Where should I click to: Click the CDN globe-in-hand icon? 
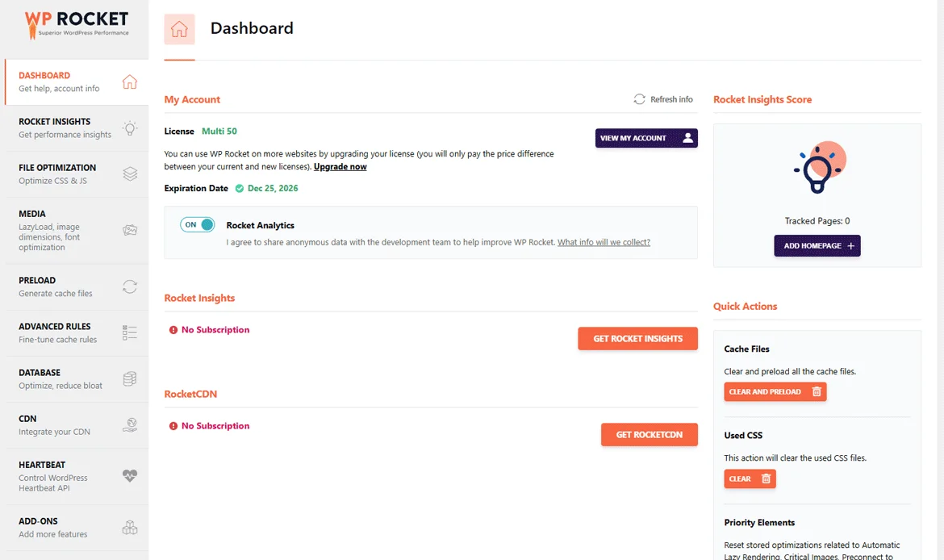pyautogui.click(x=130, y=425)
